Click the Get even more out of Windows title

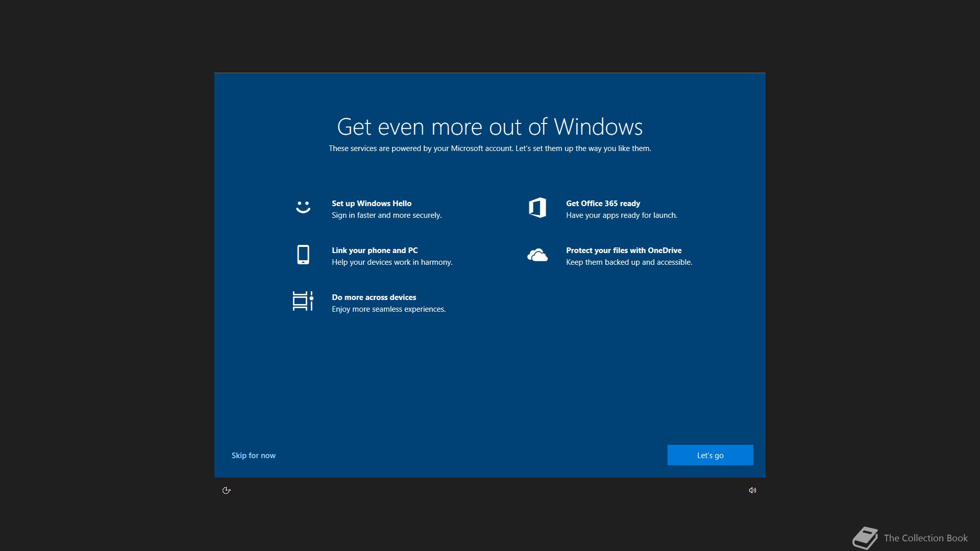tap(489, 127)
